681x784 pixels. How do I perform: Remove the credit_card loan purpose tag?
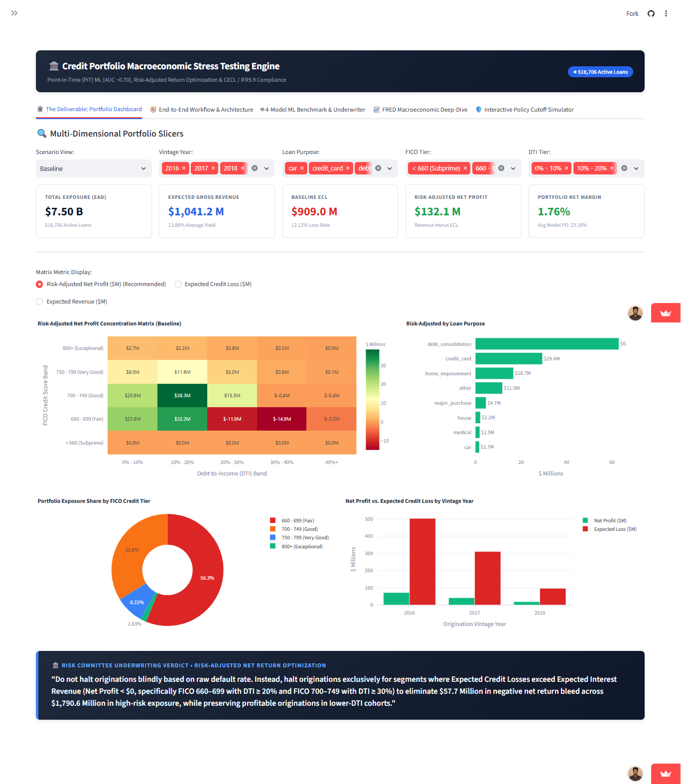coord(348,168)
